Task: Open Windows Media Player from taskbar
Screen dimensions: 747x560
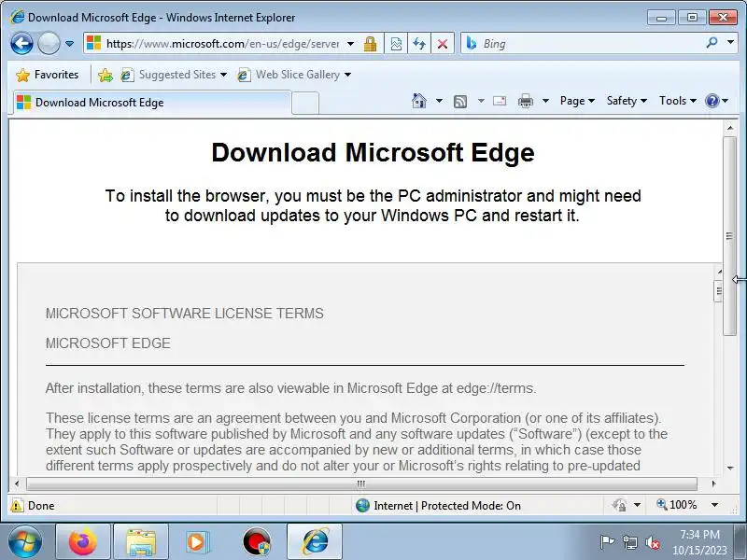Action: [x=196, y=542]
